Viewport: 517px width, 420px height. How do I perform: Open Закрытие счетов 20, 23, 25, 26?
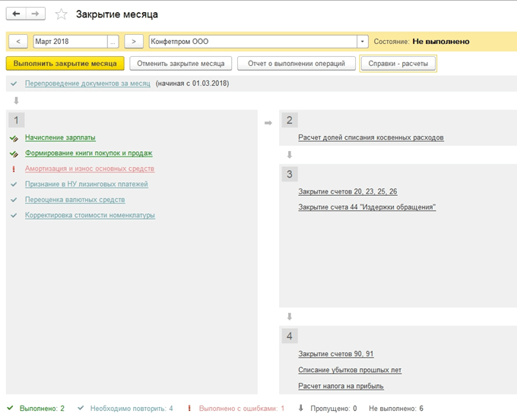pyautogui.click(x=347, y=191)
